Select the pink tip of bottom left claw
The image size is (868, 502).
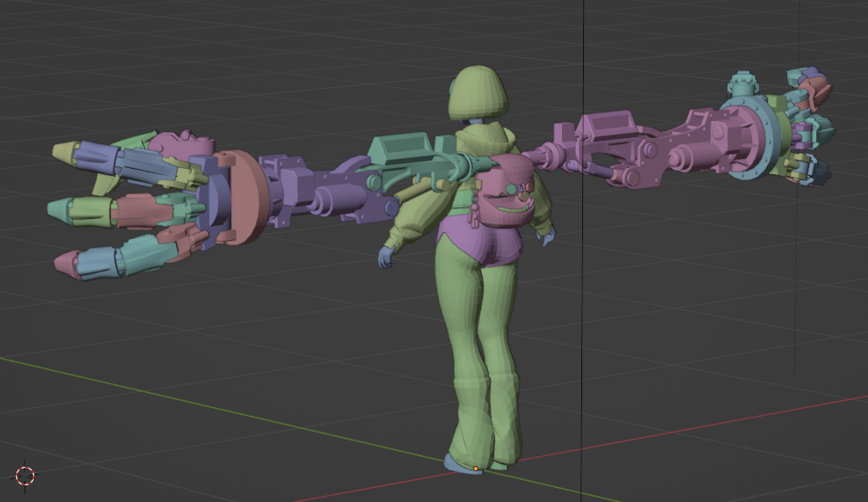click(69, 261)
